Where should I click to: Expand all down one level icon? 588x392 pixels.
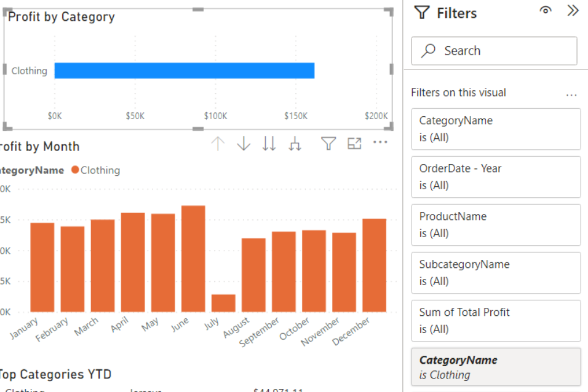[x=295, y=144]
